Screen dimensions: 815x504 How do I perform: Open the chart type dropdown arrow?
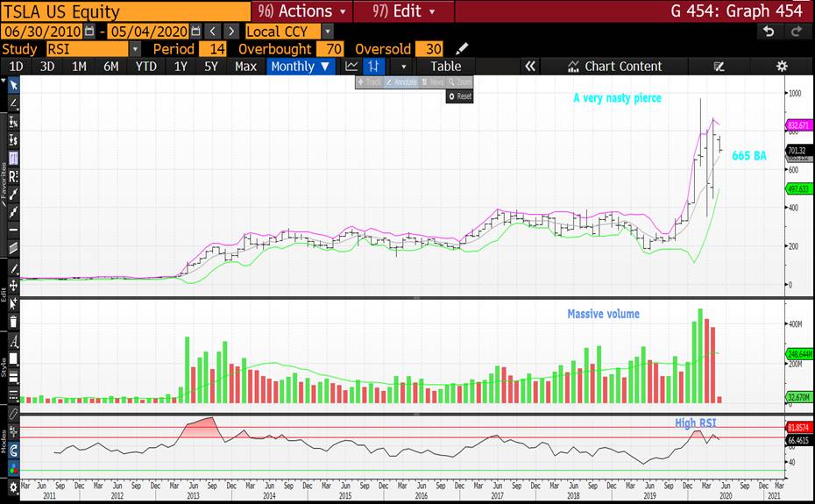click(x=403, y=67)
